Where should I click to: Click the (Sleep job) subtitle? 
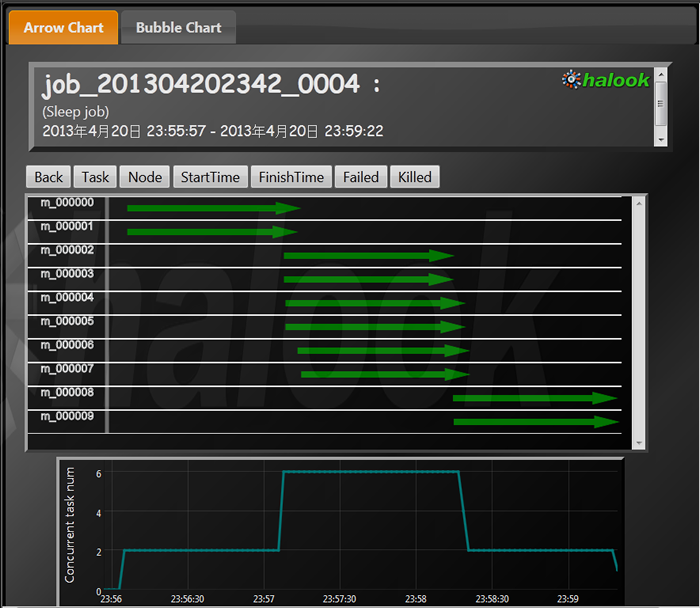pyautogui.click(x=75, y=112)
